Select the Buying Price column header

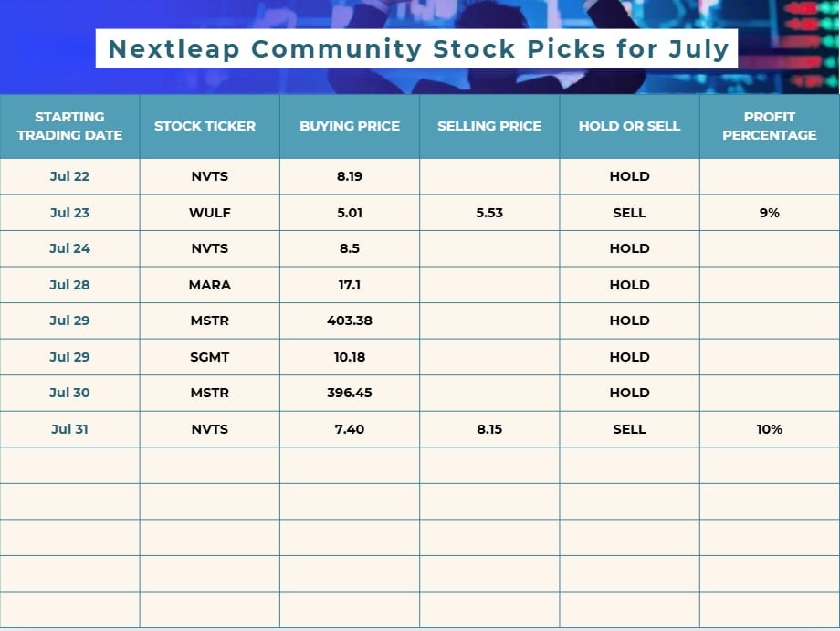click(x=350, y=126)
